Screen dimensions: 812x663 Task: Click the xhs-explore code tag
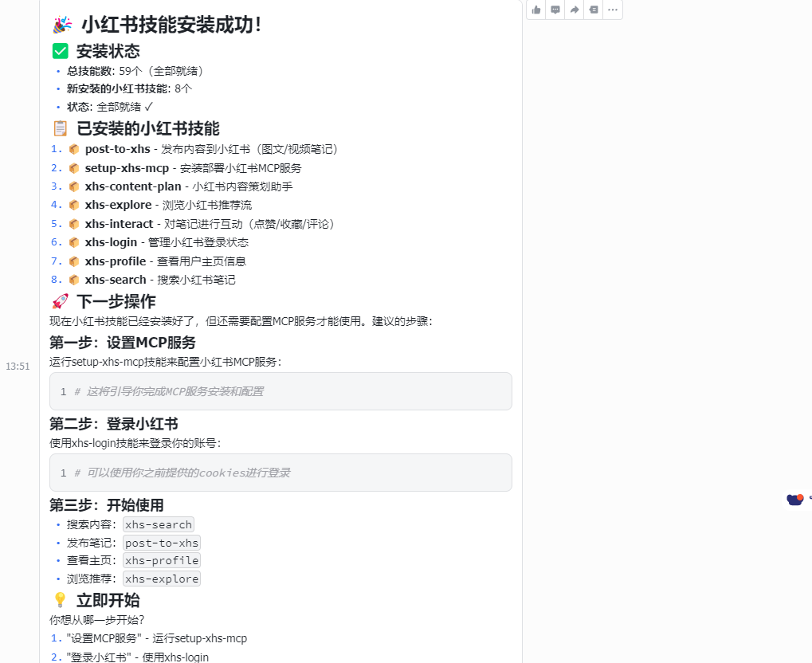pyautogui.click(x=161, y=579)
